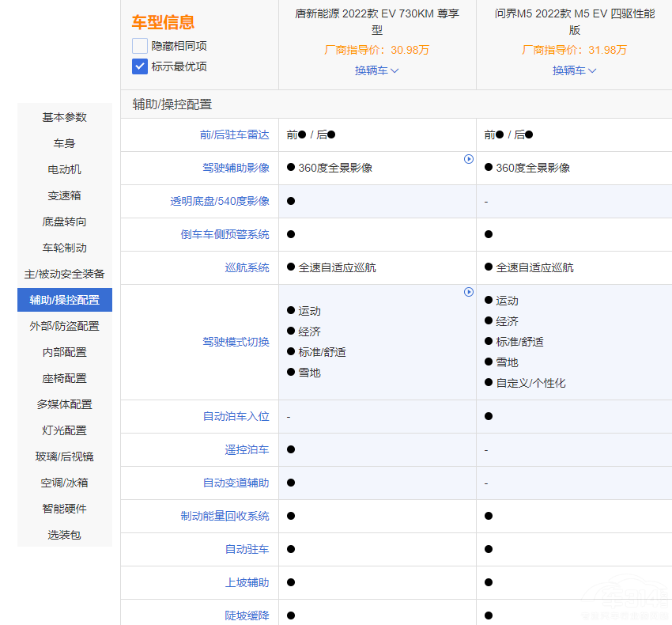The image size is (672, 625).
Task: Uncheck the 标示最优项 checkbox
Action: click(x=140, y=66)
